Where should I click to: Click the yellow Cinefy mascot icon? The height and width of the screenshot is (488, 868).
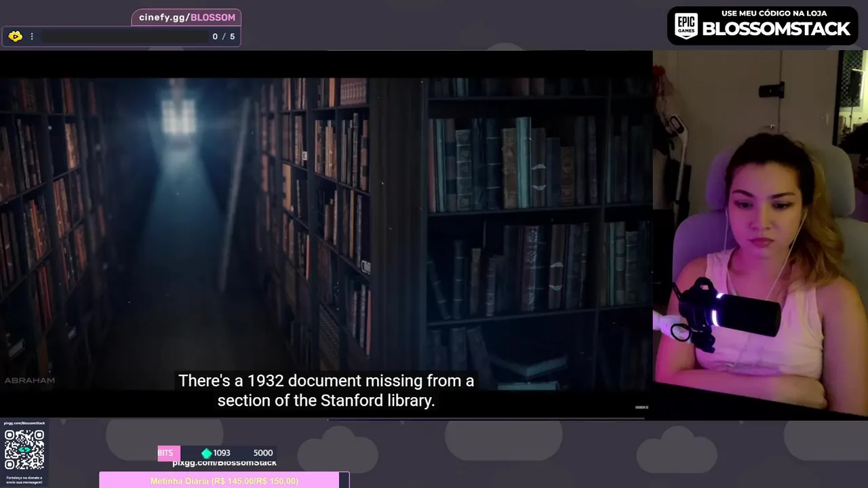click(15, 37)
